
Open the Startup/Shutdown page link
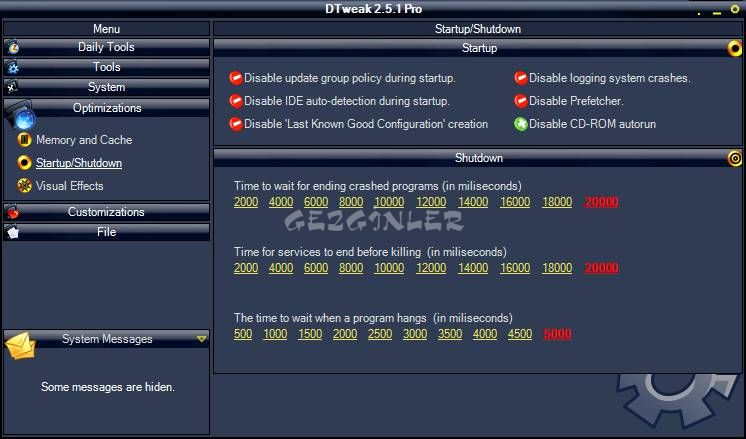(x=79, y=163)
